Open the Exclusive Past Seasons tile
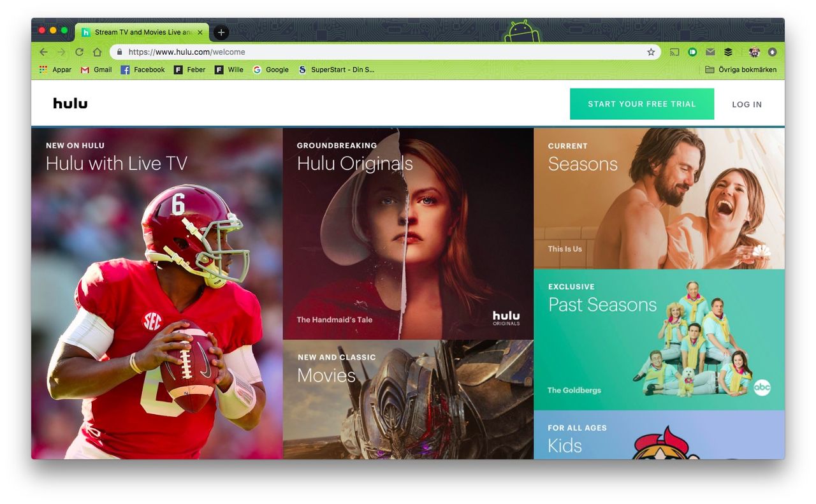 point(659,340)
